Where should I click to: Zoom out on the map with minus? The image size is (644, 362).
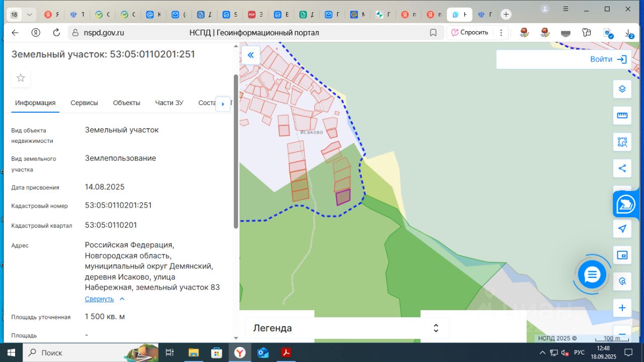pyautogui.click(x=622, y=334)
